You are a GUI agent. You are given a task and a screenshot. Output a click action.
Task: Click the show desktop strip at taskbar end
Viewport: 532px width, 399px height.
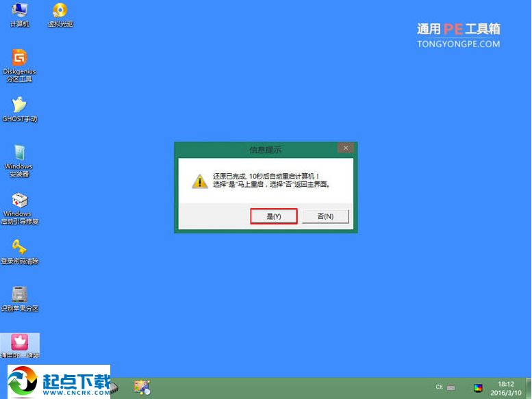click(x=529, y=388)
